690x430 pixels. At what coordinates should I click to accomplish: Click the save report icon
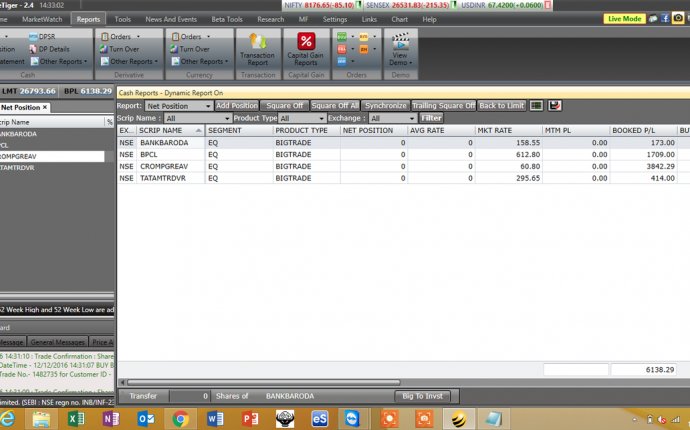coord(554,106)
